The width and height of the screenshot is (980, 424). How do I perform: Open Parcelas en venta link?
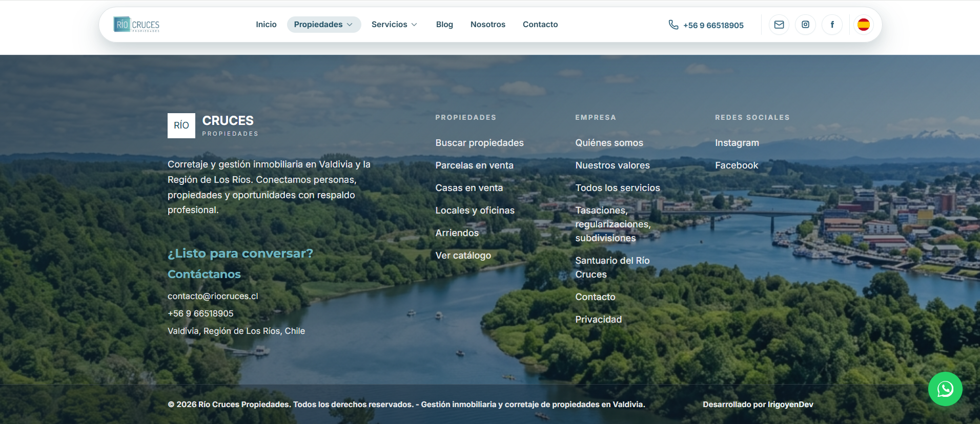[474, 165]
